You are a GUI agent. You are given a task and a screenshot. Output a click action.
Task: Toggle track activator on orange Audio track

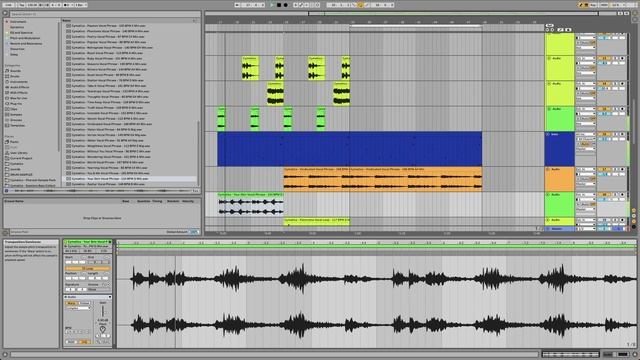604,169
